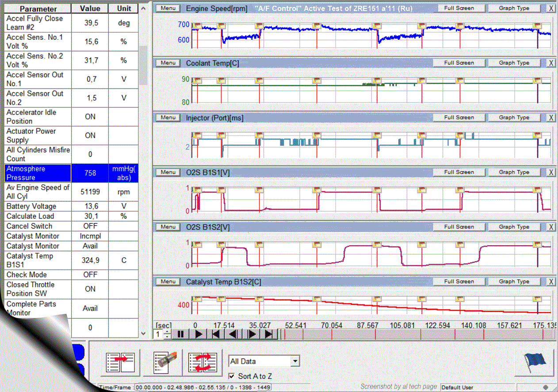Close the Catalyst Temp B1S2 graph
This screenshot has width=558, height=392.
(551, 282)
